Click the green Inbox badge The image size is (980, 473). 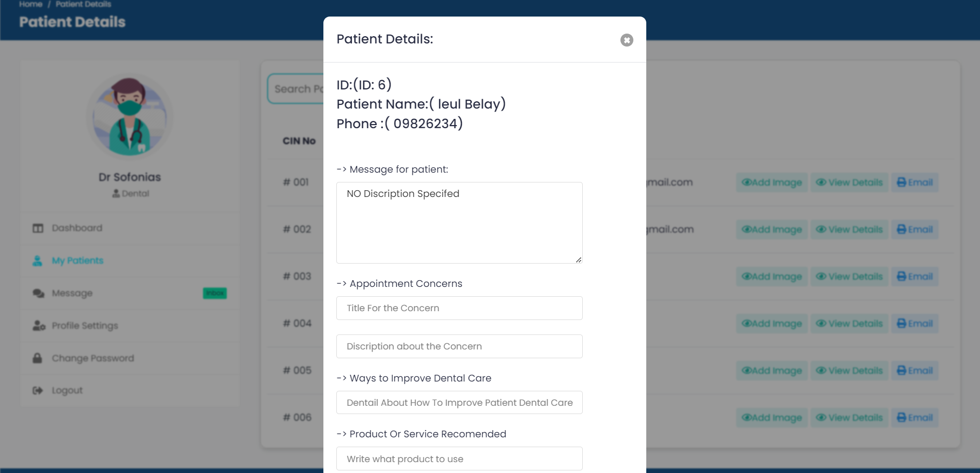pyautogui.click(x=215, y=294)
